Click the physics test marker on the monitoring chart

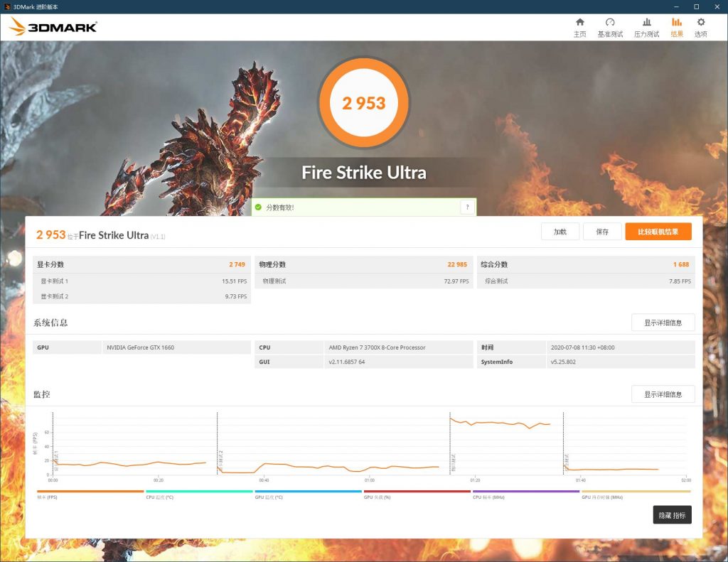tap(453, 463)
